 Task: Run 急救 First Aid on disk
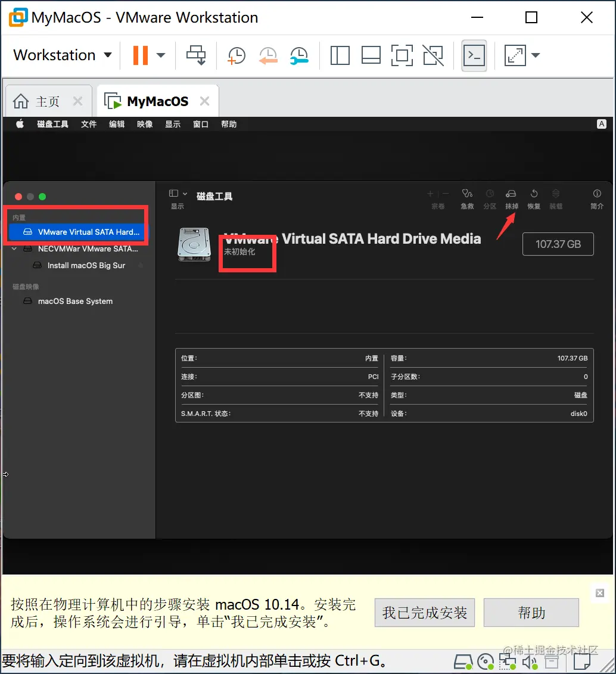tap(468, 199)
